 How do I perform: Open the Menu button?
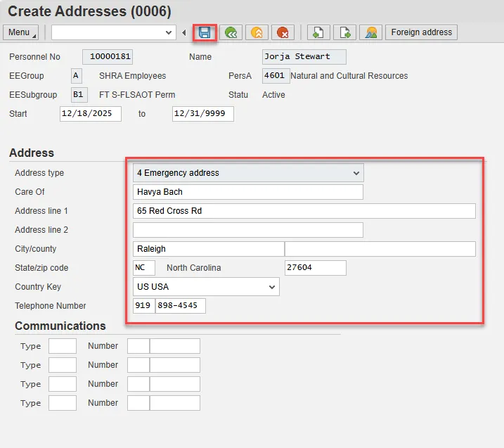coord(21,32)
